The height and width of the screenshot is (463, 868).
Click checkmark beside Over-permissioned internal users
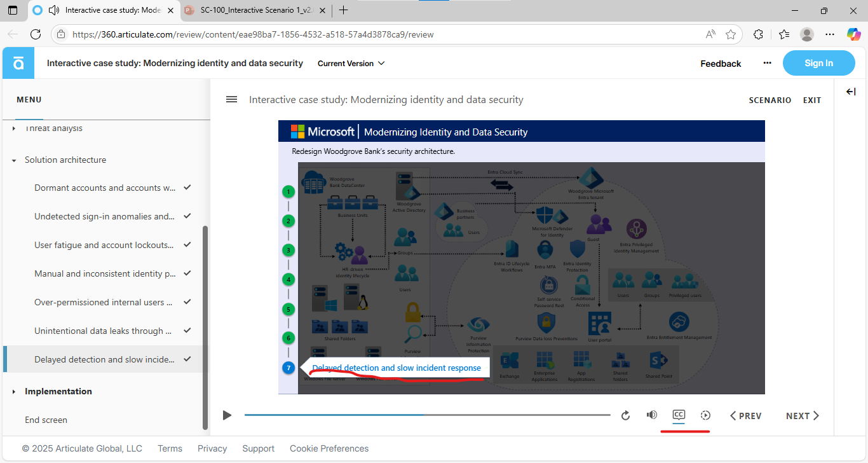click(187, 302)
